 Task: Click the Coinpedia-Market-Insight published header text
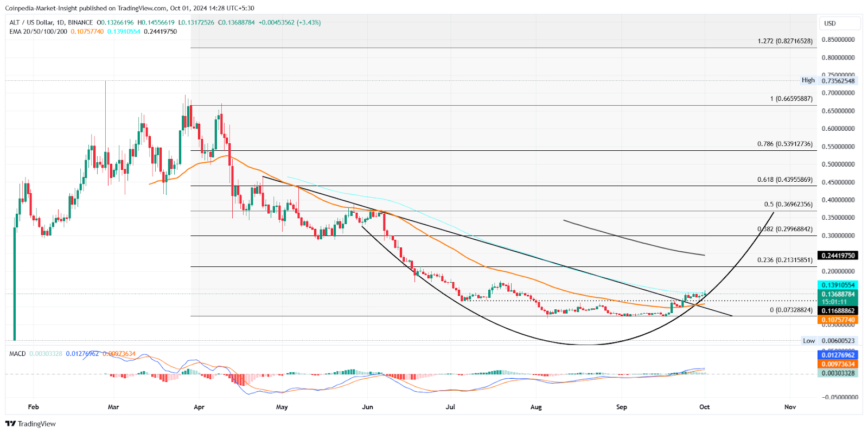tap(129, 8)
